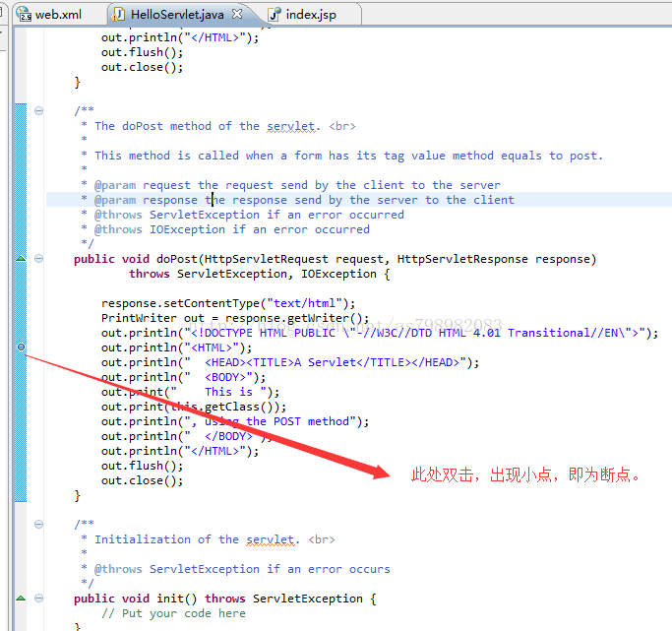Close the HelloServlet.java tab
Image resolution: width=672 pixels, height=631 pixels.
coord(237,14)
